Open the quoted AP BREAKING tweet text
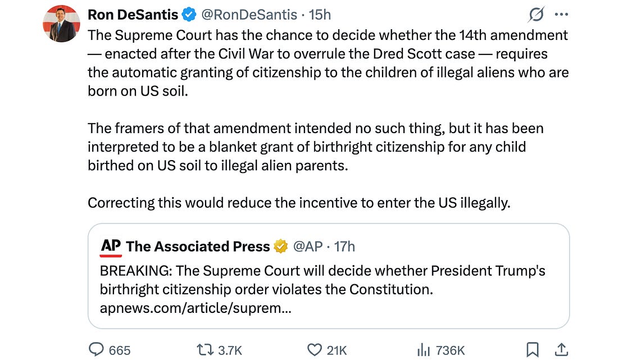The image size is (618, 364). 322,280
